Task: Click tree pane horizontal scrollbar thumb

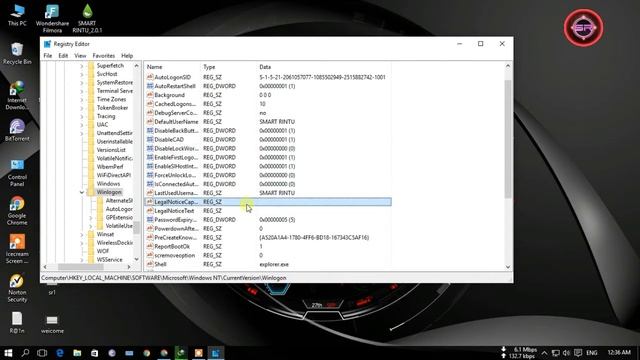Action: [x=80, y=267]
